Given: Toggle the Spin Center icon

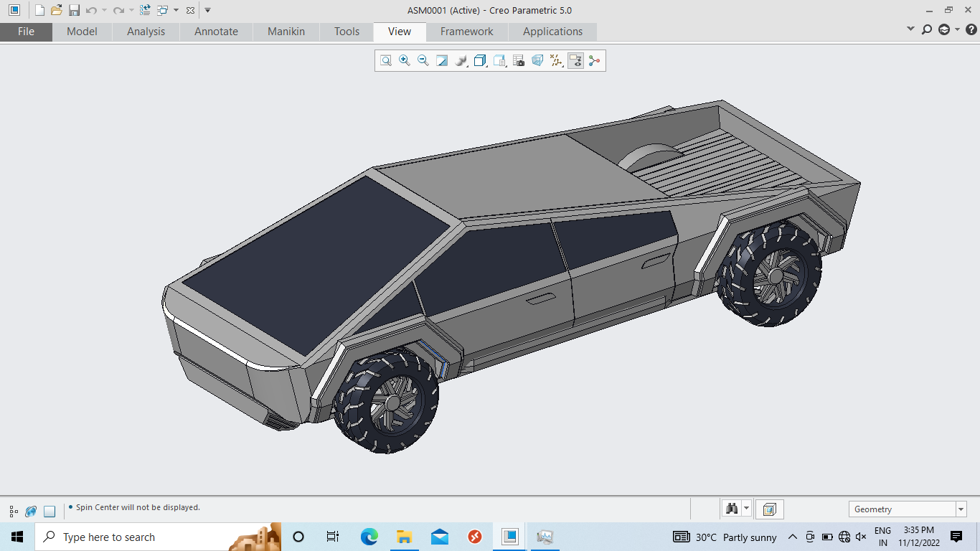Looking at the screenshot, I should 594,61.
